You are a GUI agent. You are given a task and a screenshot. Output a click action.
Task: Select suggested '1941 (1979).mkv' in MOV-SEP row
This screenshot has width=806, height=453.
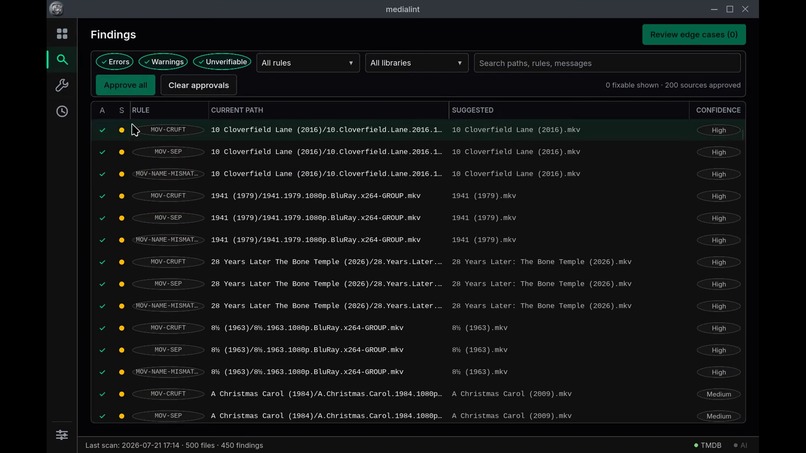484,218
